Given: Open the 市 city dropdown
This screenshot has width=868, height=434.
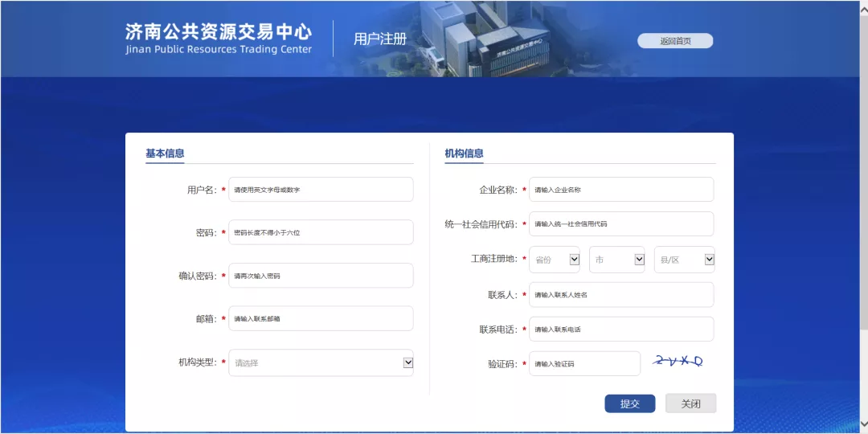Looking at the screenshot, I should (617, 260).
